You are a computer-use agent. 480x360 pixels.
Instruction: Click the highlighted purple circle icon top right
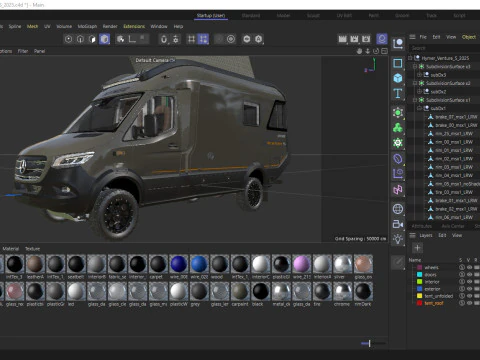382,39
